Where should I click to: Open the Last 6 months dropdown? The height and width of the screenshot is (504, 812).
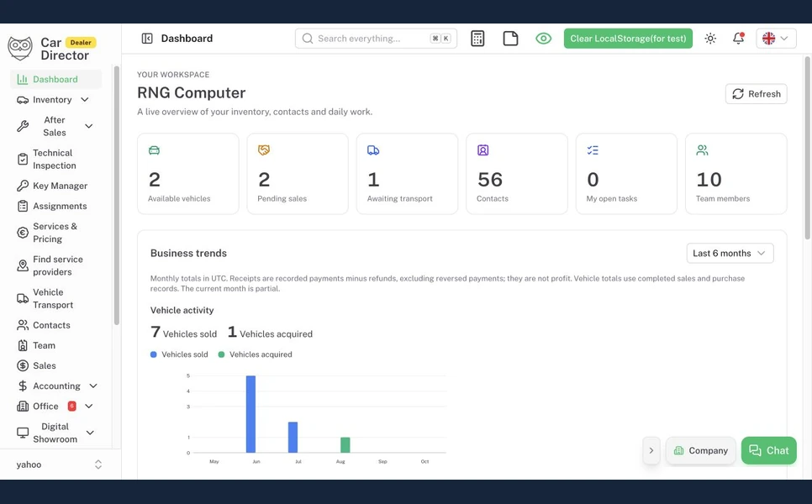point(730,253)
